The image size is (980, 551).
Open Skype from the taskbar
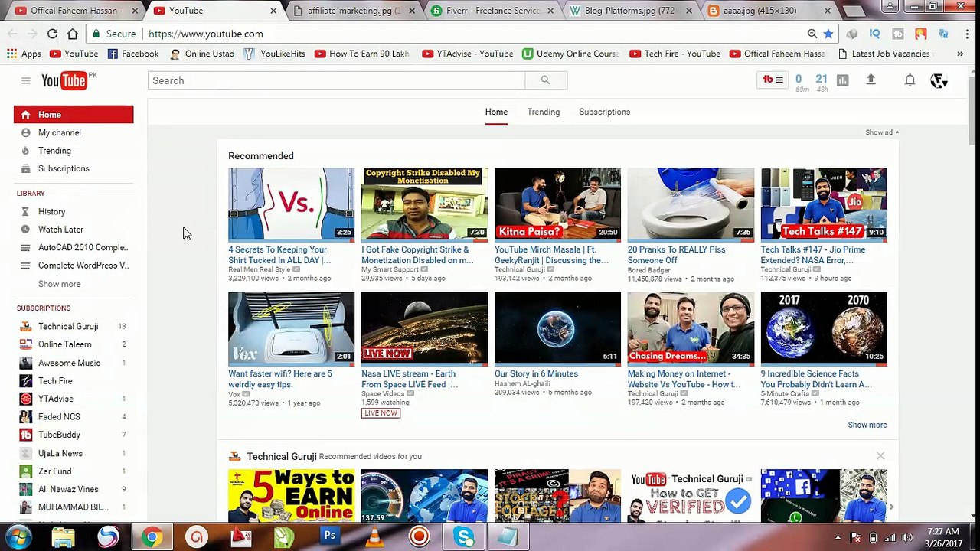click(x=464, y=537)
